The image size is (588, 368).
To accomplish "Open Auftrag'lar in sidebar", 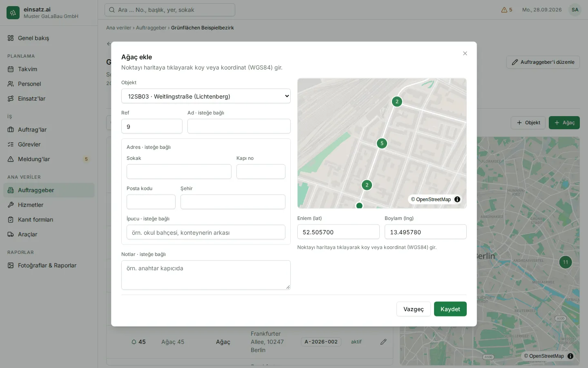I will [49, 130].
